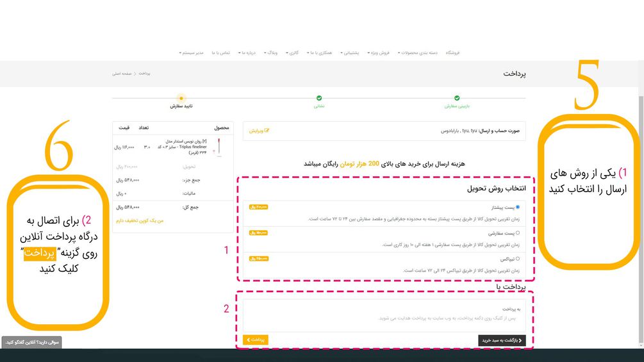
Task: Open the discount coupon link من یک کوپن تخفیف دارم
Action: click(x=140, y=221)
